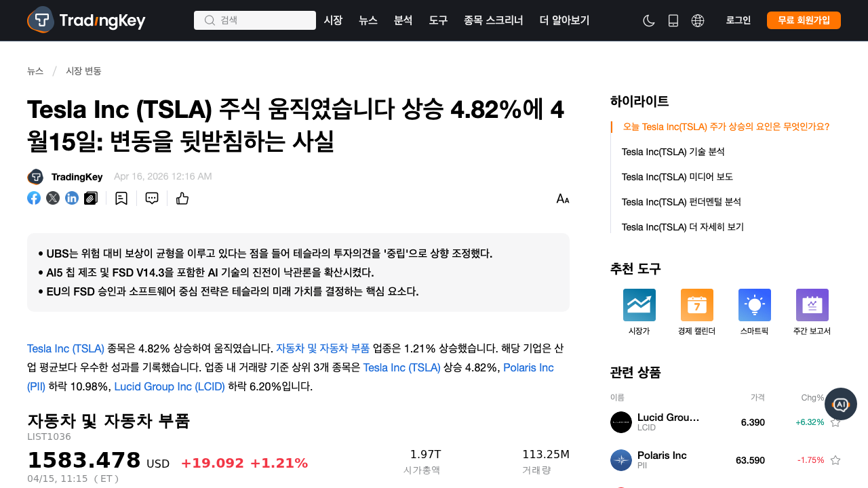Open the 시장 menu in the navigation bar
868x488 pixels.
pos(333,20)
